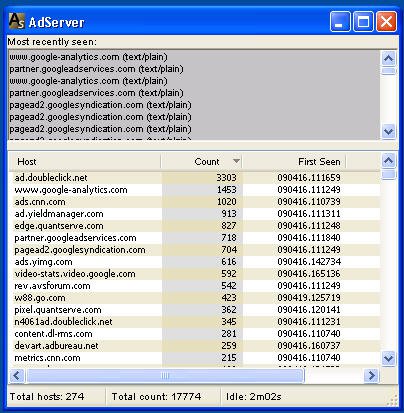Screen dimensions: 404x413
Task: Click the horizontal scrollbar right arrow
Action: coord(371,376)
